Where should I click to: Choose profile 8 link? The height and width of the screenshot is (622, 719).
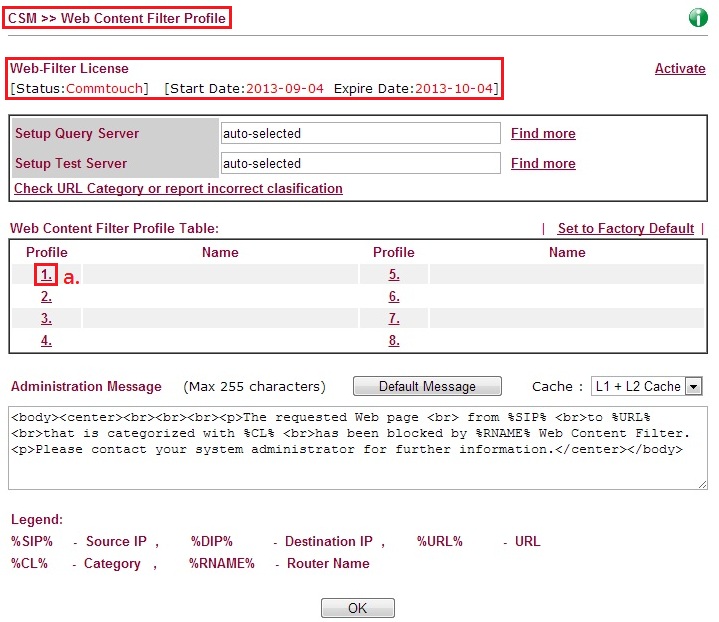(x=394, y=341)
